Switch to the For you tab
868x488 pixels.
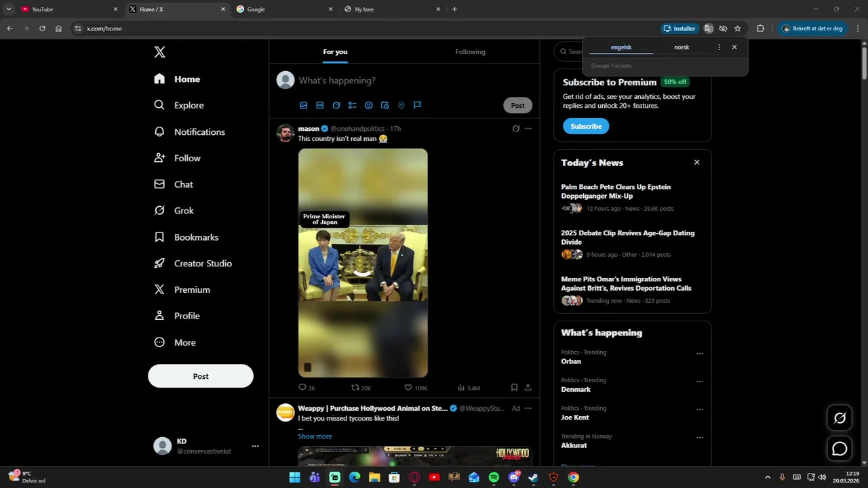pyautogui.click(x=335, y=52)
